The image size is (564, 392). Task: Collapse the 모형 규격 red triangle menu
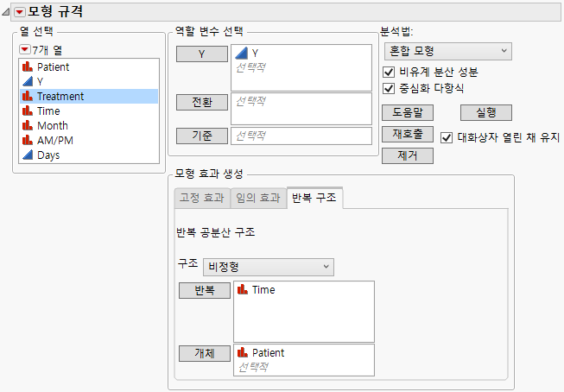[20, 12]
